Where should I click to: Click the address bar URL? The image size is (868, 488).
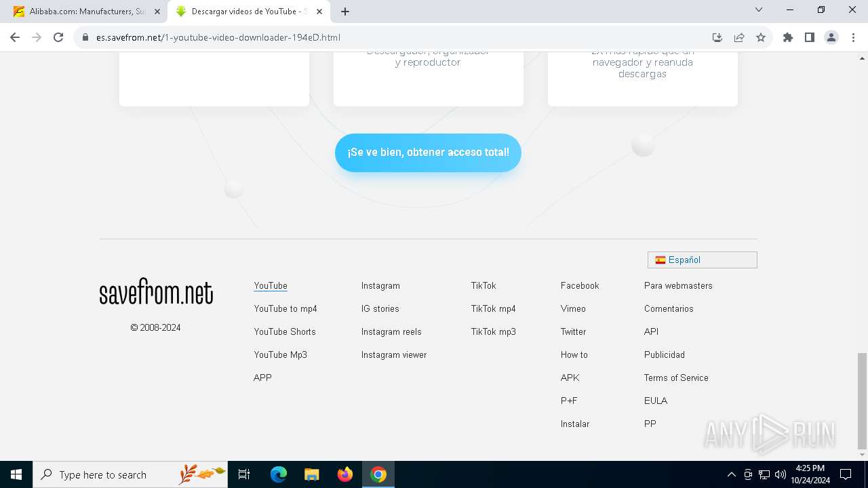[218, 37]
